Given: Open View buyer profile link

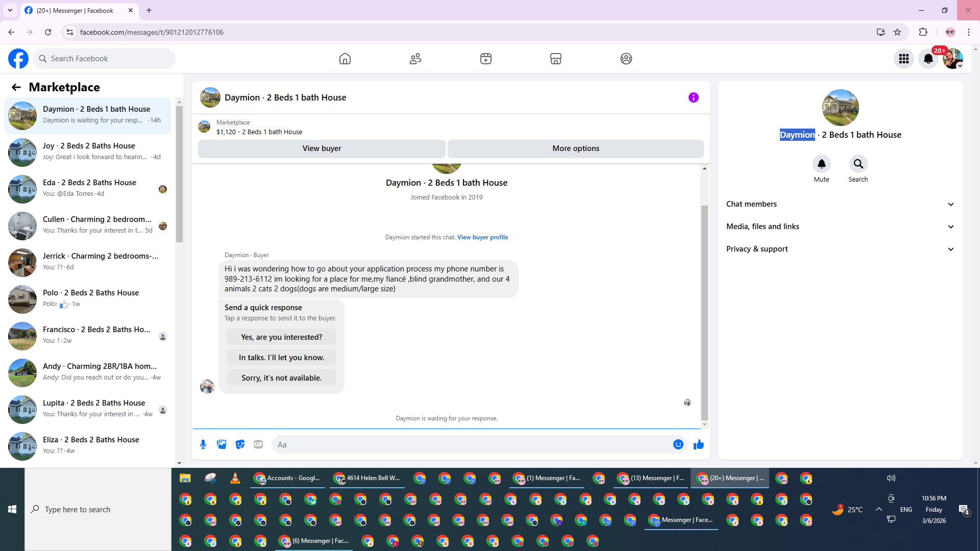Looking at the screenshot, I should tap(482, 237).
